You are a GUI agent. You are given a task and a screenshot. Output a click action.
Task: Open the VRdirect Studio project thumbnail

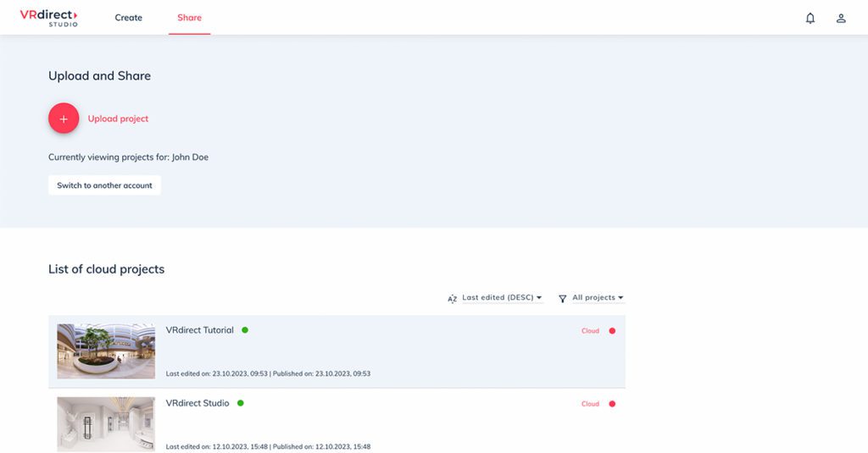click(x=106, y=424)
